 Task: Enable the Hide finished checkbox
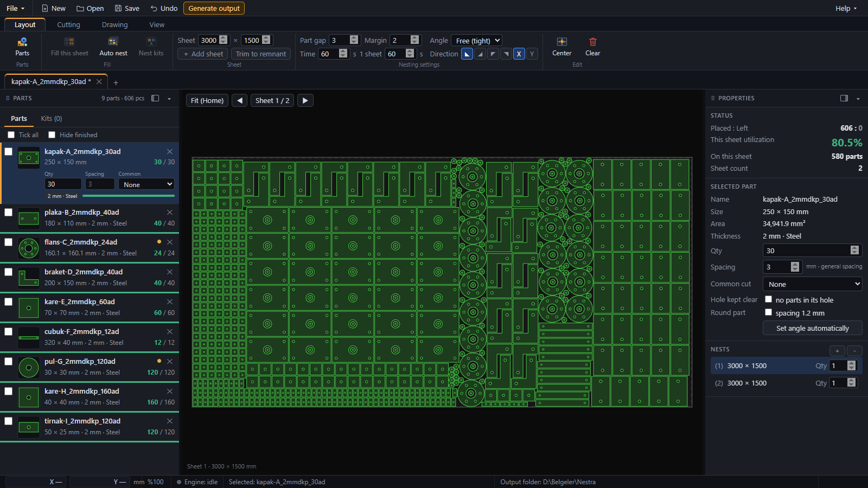pos(52,135)
